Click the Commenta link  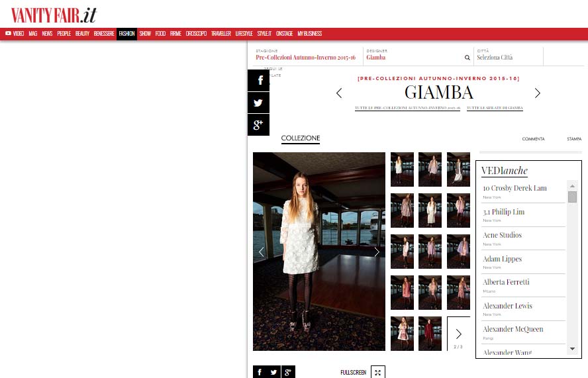point(533,139)
